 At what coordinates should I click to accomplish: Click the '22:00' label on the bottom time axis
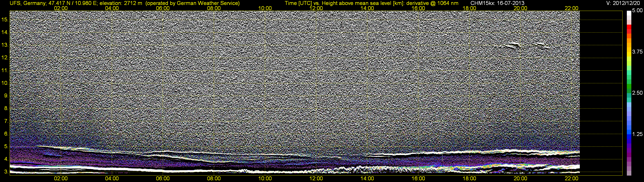571,179
